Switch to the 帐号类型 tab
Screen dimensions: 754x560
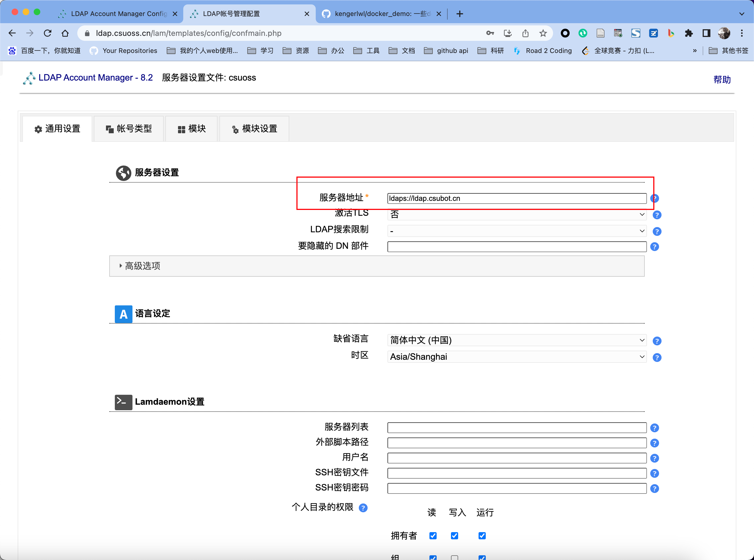click(129, 129)
